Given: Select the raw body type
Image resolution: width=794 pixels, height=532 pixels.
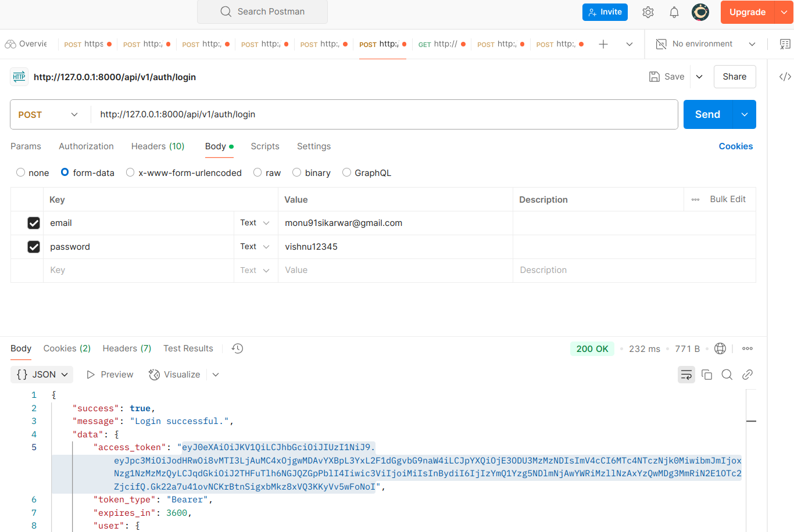Looking at the screenshot, I should 257,172.
